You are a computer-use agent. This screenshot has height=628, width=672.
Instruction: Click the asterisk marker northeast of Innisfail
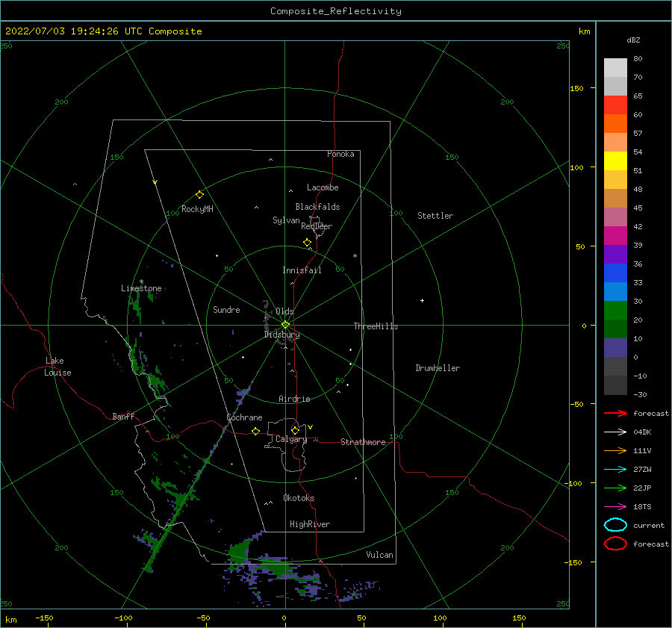point(355,256)
